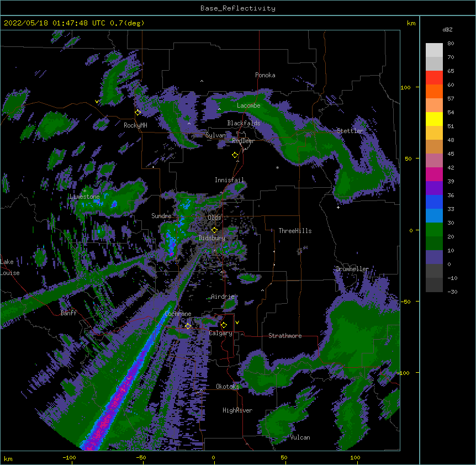The image size is (476, 465).
Task: Click the Base_Reflectivity title
Action: [x=238, y=8]
